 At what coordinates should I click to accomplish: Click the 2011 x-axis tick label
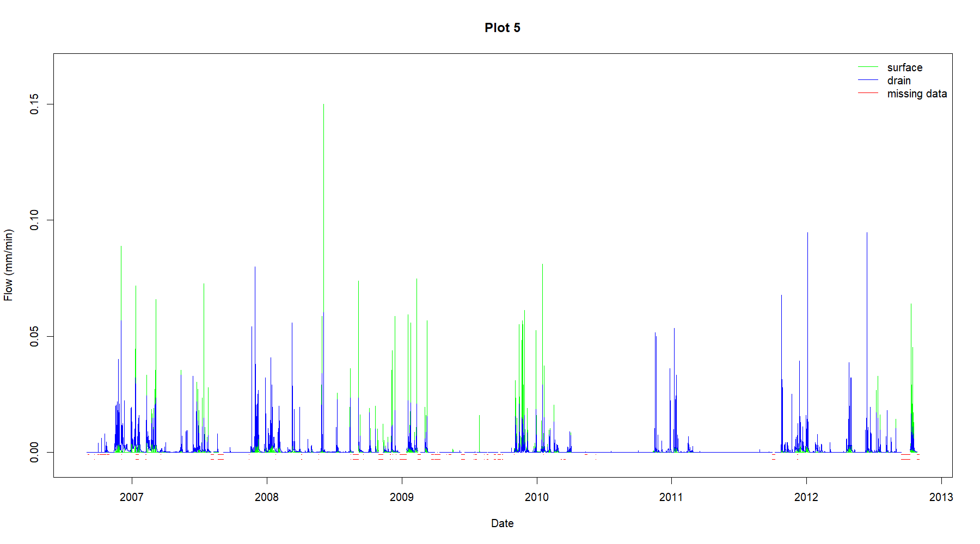tap(671, 497)
